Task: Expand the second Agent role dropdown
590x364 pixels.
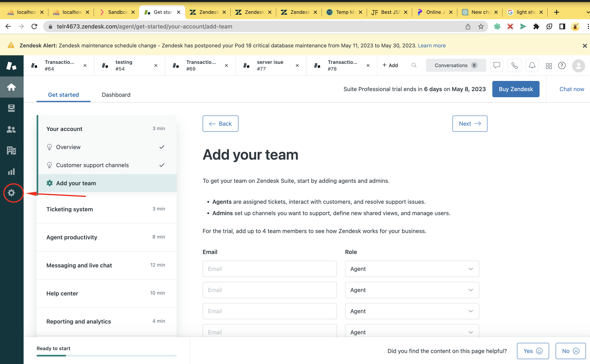Action: [x=412, y=290]
